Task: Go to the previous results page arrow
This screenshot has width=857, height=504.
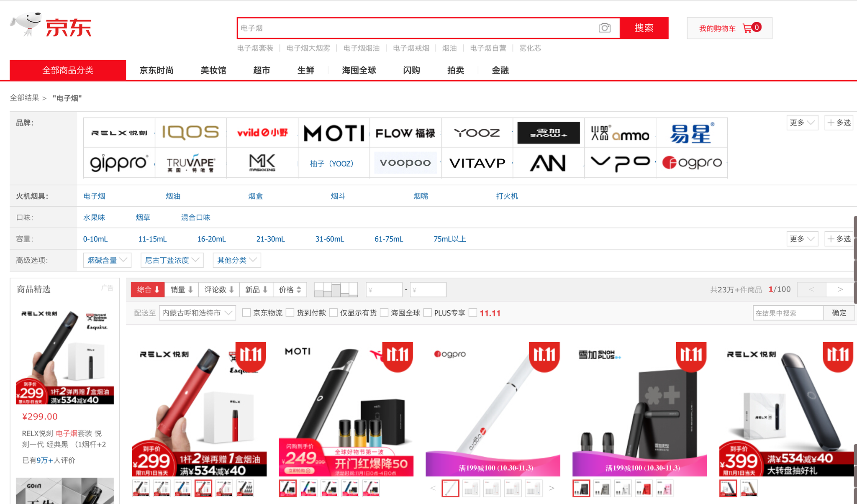Action: [811, 289]
